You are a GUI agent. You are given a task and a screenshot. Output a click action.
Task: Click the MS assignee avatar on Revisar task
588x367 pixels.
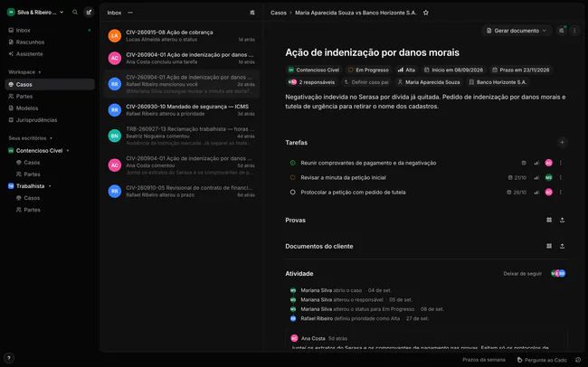pyautogui.click(x=548, y=178)
